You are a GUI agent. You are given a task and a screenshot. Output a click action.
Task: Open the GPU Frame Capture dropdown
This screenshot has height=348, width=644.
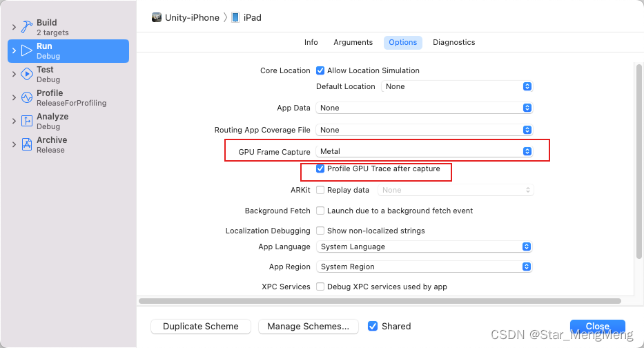[424, 151]
